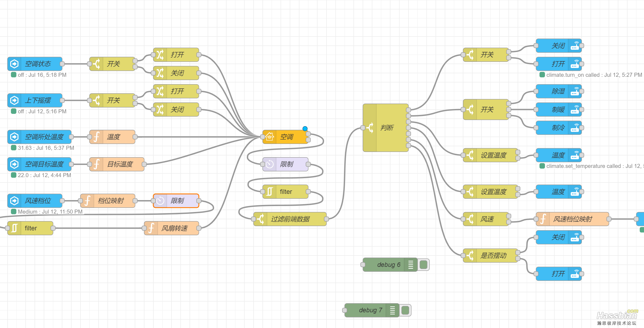Click the 风扇转速 function icon

151,228
